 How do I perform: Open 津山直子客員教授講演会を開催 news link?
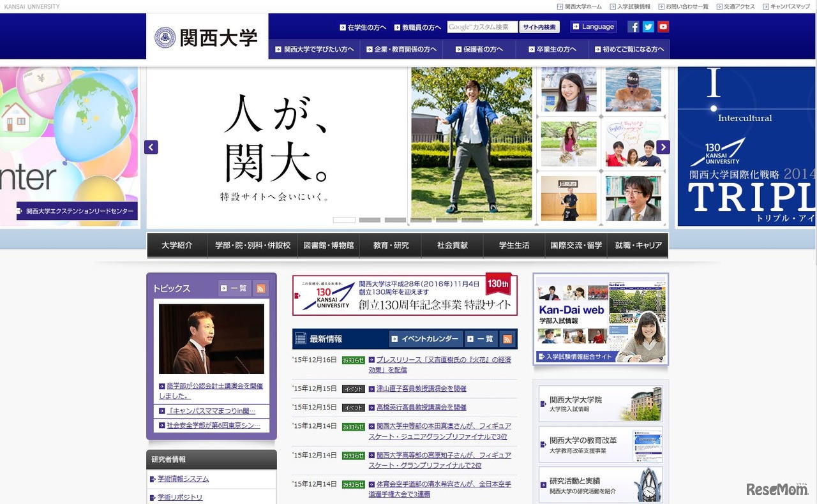point(421,389)
